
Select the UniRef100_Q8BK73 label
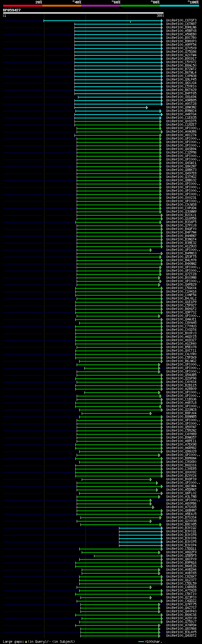click(181, 170)
